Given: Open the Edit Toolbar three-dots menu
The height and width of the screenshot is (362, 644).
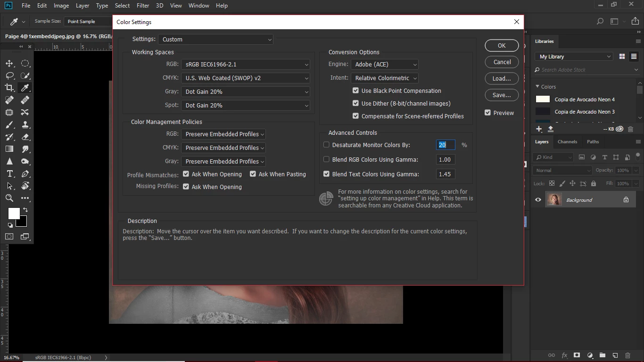Looking at the screenshot, I should pyautogui.click(x=25, y=198).
